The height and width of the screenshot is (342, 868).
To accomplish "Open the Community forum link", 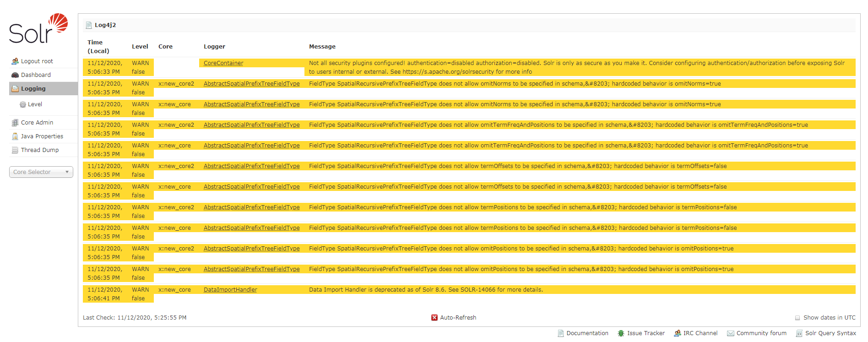I will pos(761,333).
